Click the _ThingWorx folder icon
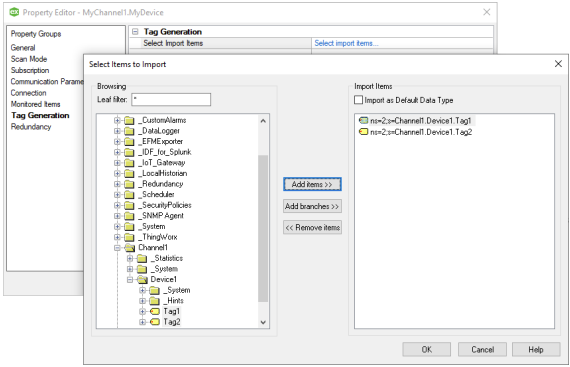 (x=129, y=237)
